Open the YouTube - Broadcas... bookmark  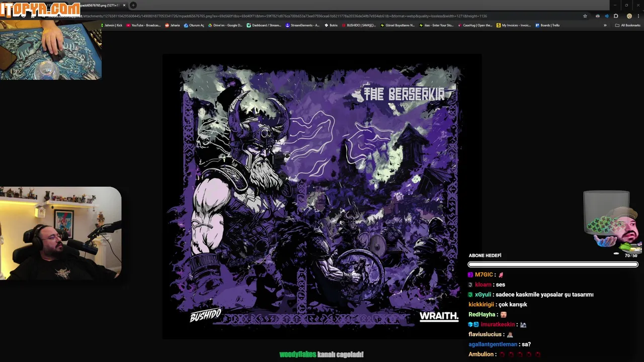(x=143, y=25)
